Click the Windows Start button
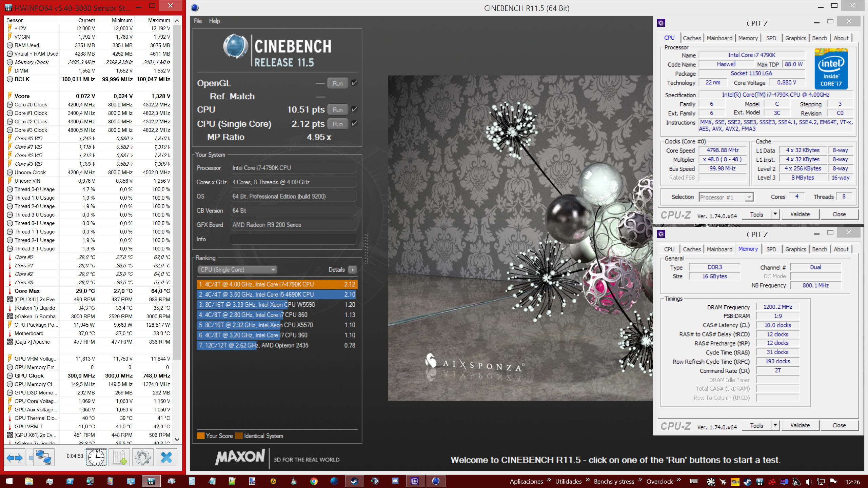Image resolution: width=868 pixels, height=488 pixels. point(9,481)
